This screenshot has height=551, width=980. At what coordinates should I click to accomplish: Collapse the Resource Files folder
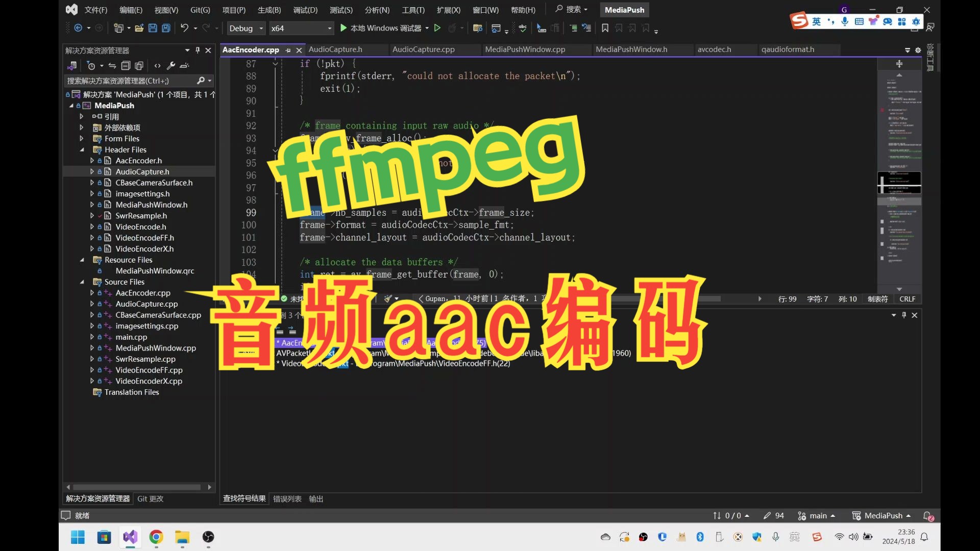click(x=82, y=260)
